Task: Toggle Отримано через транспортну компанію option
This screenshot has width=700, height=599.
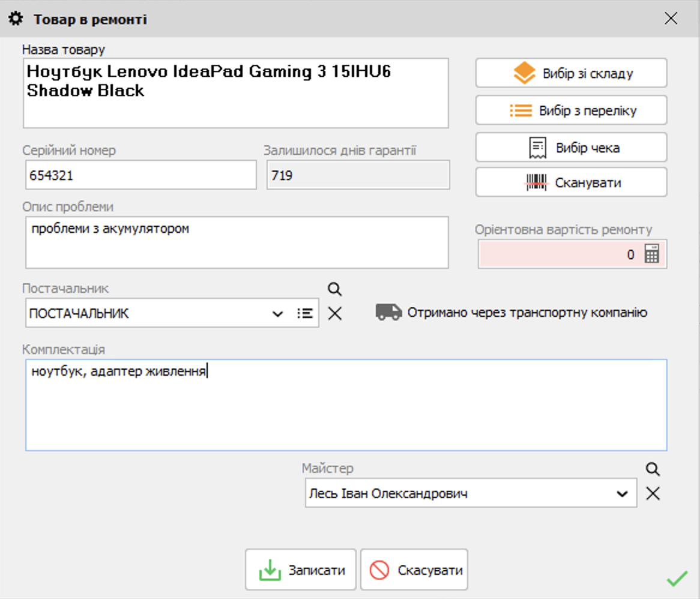Action: [x=511, y=313]
